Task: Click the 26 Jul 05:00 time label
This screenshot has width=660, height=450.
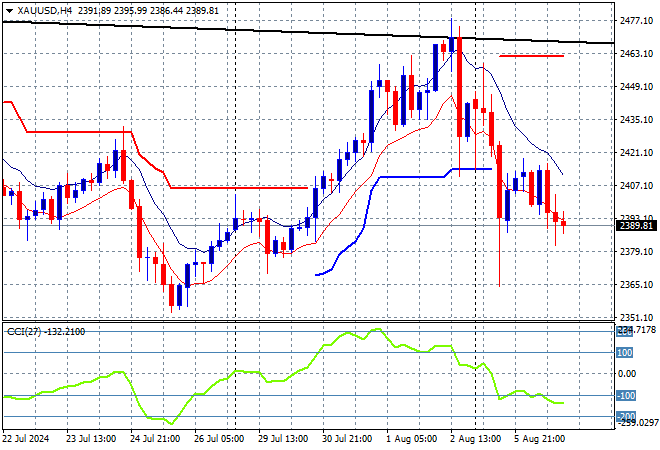Action: click(219, 439)
